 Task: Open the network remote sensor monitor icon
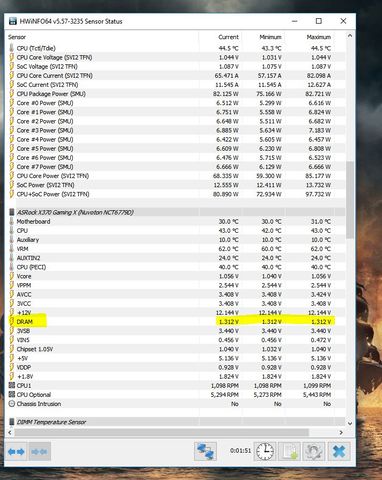point(205,452)
